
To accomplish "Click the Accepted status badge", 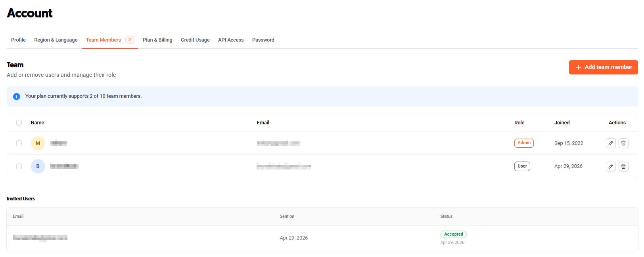I will tap(454, 234).
